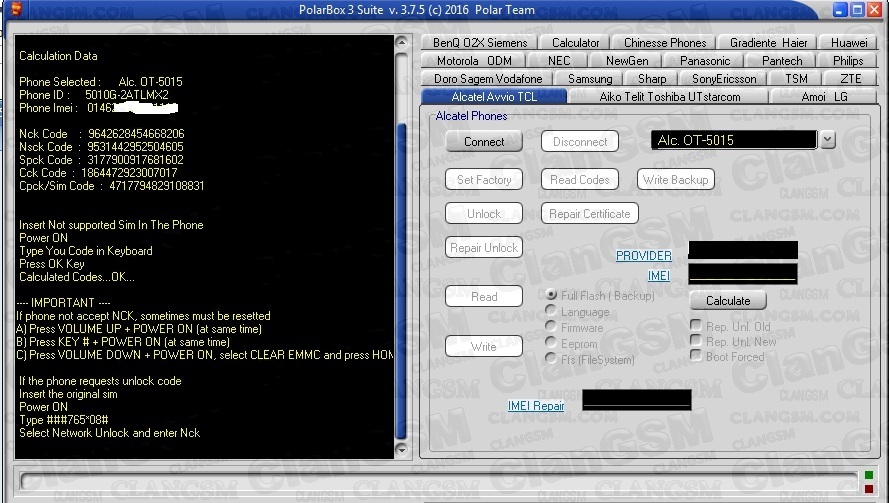
Task: Switch to the Amoi LG tab
Action: click(824, 97)
